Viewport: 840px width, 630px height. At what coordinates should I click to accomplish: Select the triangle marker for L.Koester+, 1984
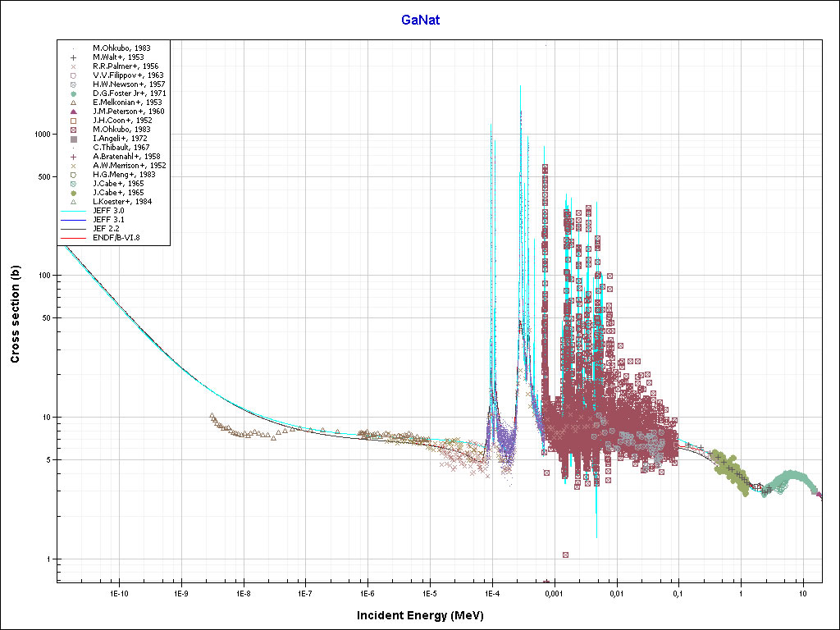pyautogui.click(x=73, y=201)
